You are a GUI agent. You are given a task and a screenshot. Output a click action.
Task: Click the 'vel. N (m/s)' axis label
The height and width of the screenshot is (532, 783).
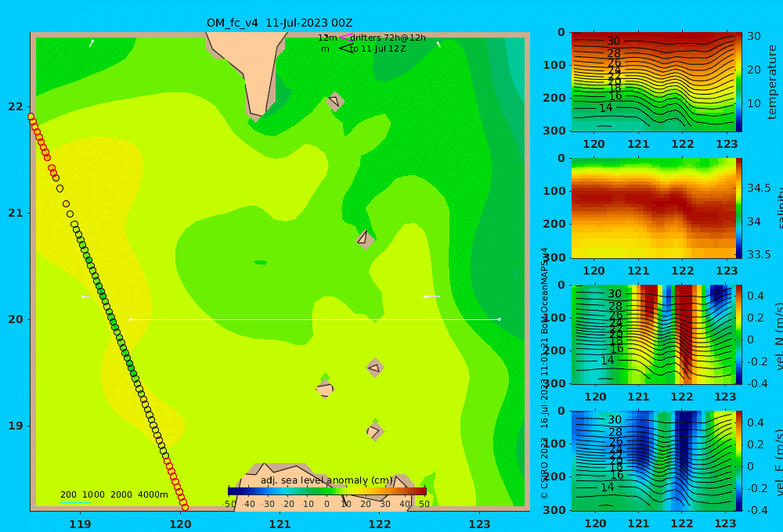click(779, 336)
